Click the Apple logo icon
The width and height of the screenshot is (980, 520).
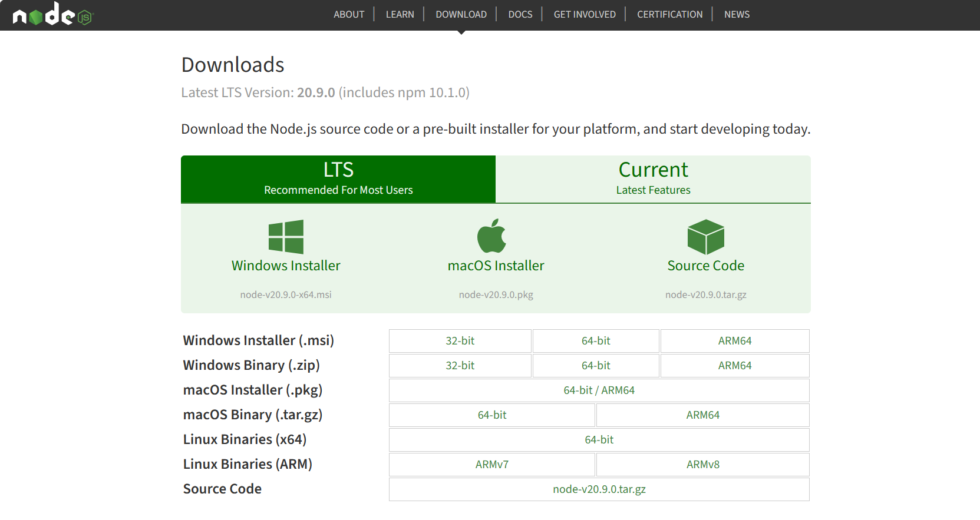coord(491,236)
